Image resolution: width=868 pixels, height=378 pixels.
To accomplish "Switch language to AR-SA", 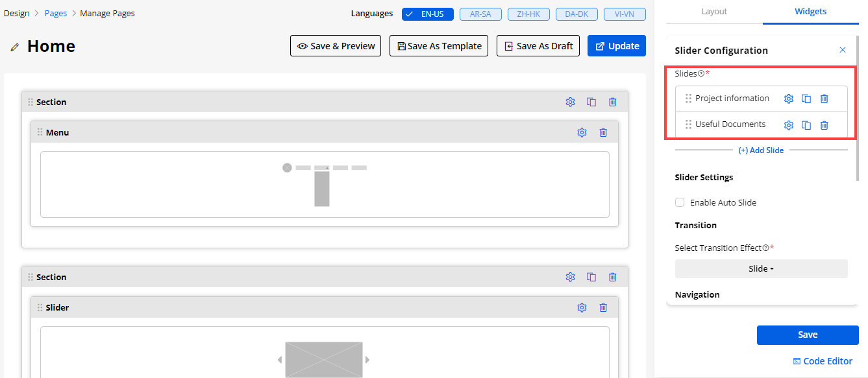I will (480, 14).
